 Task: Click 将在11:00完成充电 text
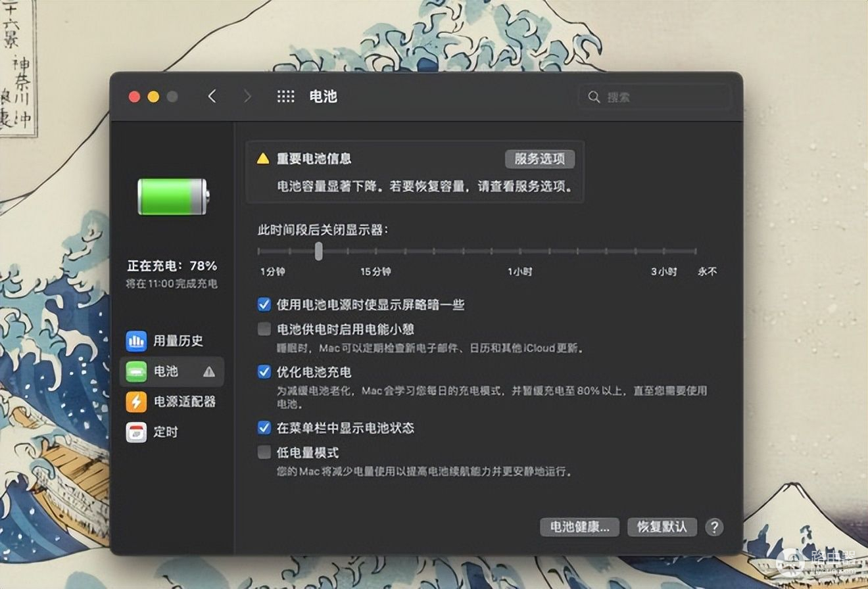172,284
